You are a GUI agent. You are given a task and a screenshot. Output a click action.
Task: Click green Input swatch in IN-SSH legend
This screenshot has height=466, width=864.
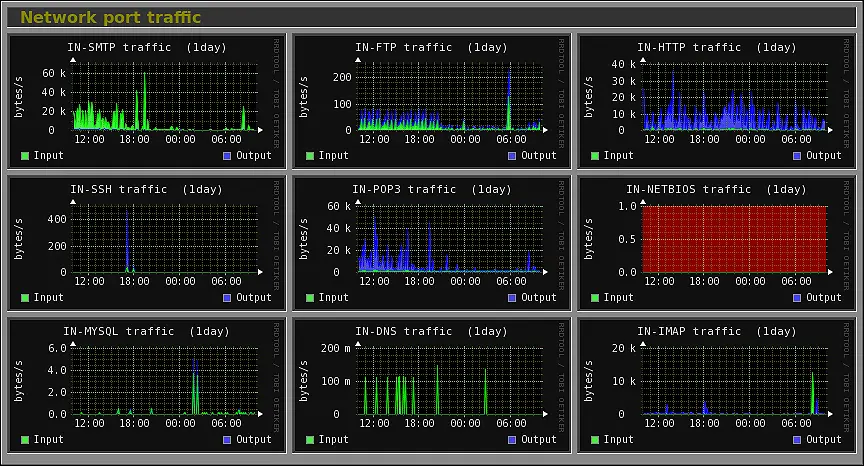tap(25, 298)
